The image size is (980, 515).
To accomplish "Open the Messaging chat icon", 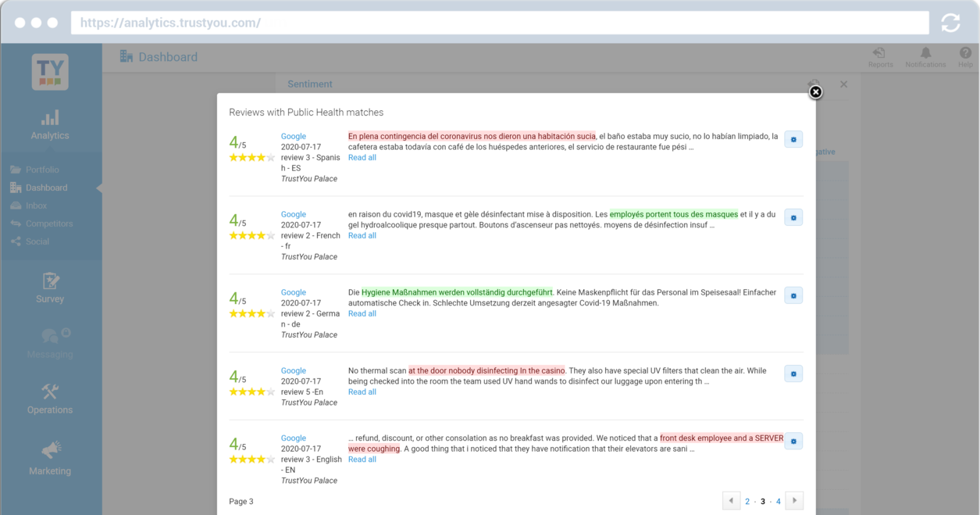I will 50,336.
